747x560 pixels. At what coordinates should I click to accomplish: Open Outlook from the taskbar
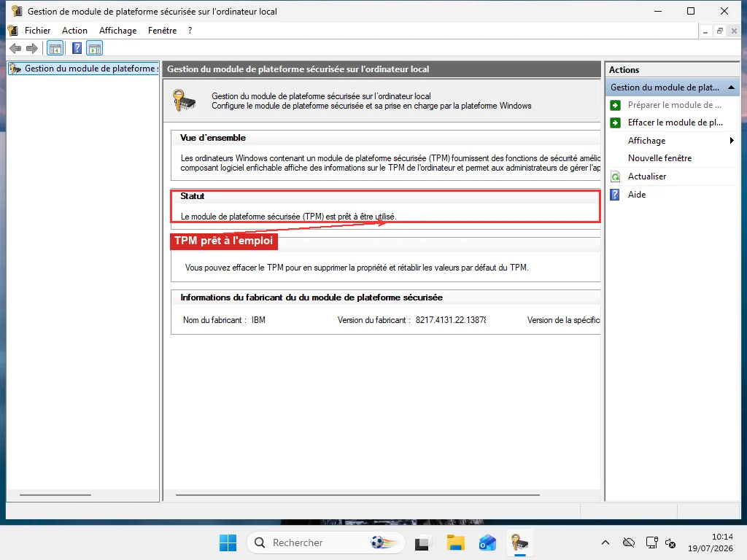point(487,542)
